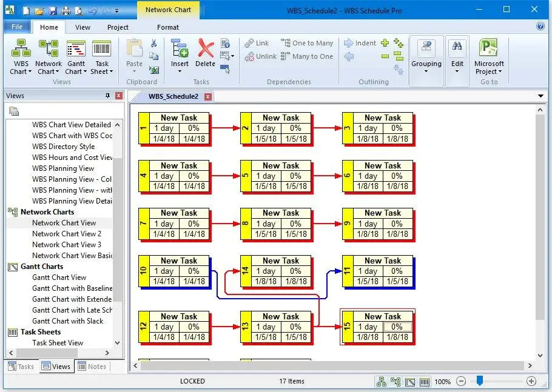Click the help question mark icon
The image size is (552, 392).
coord(540,27)
